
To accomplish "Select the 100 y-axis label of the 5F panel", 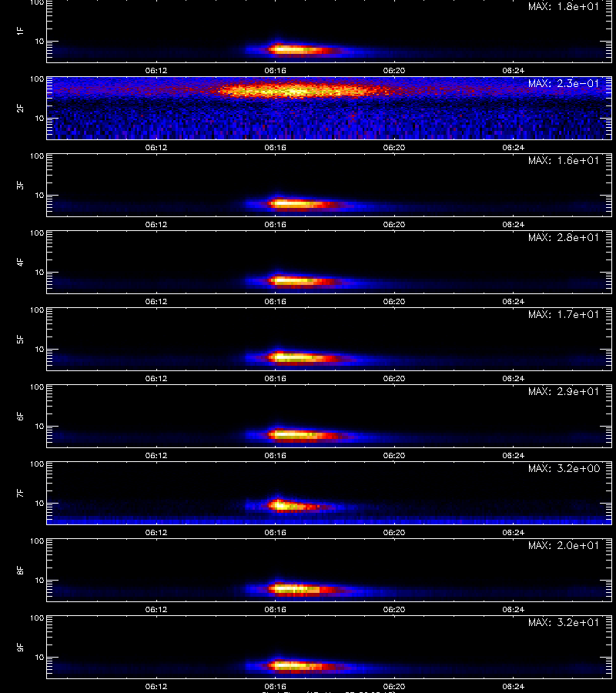I will click(37, 310).
